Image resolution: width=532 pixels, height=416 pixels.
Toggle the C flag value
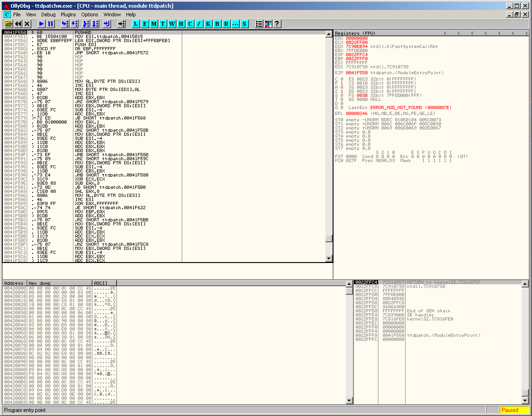point(342,79)
